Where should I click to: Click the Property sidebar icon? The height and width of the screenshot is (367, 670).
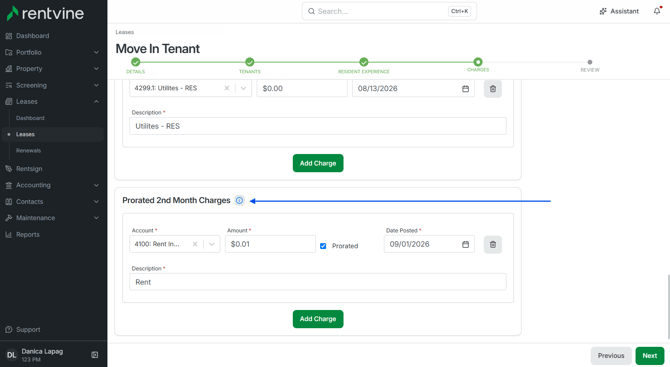(9, 69)
